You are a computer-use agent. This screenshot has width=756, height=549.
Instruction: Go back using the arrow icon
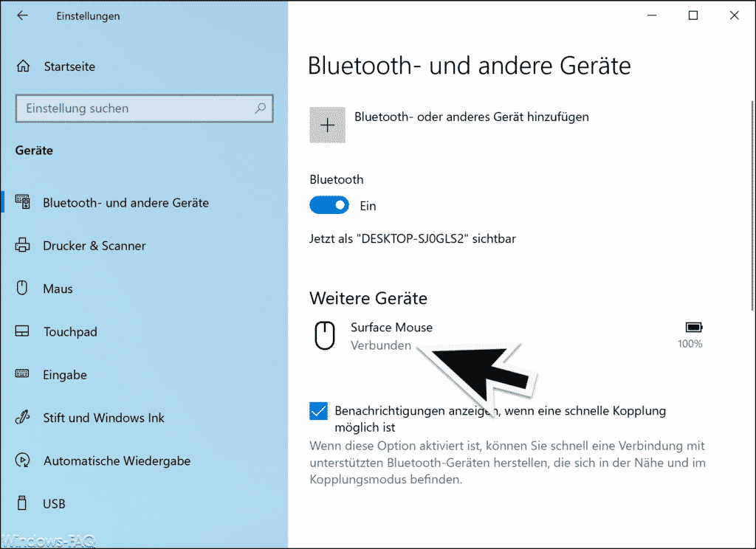tap(23, 15)
